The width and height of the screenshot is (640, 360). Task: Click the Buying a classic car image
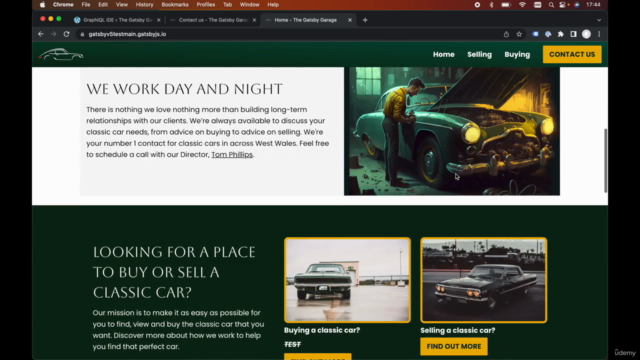[347, 280]
